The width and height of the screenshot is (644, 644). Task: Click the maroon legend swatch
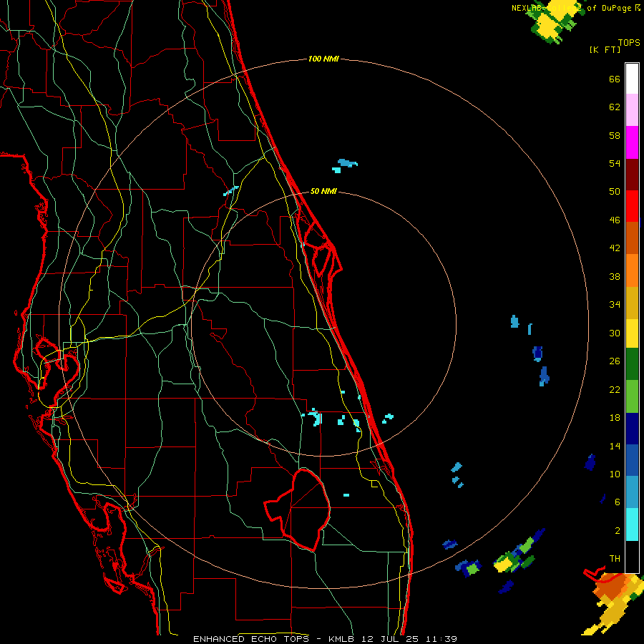(632, 175)
